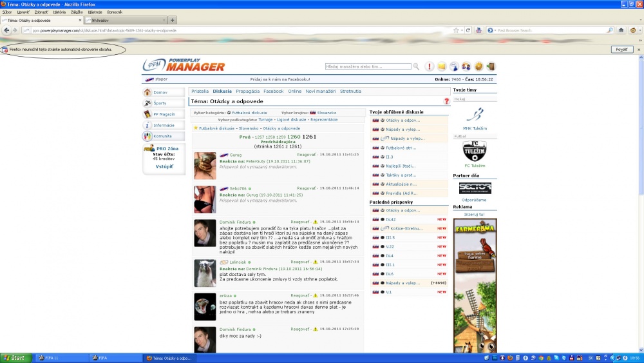Open the search engine dropdown in search bar
Viewport: 644px width, 363px height.
[x=491, y=30]
